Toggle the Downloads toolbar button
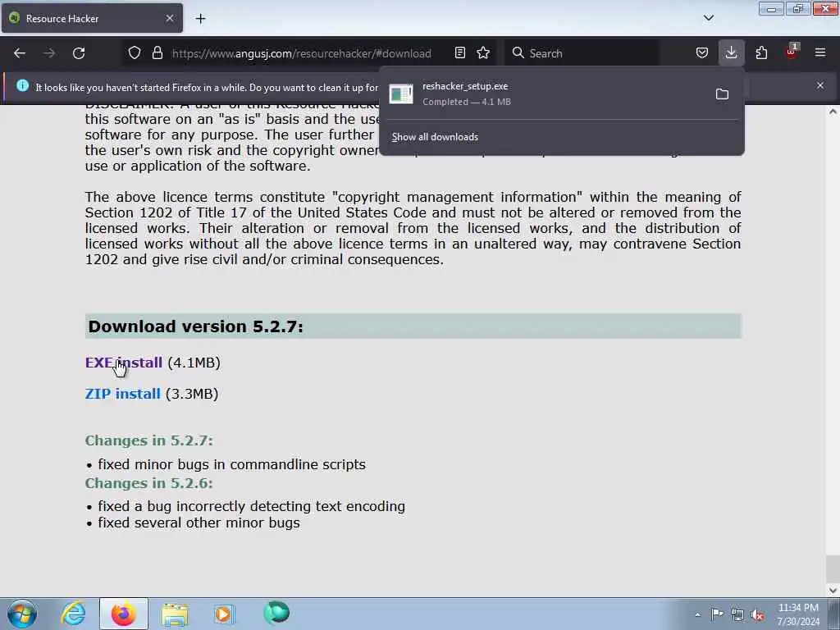Viewport: 840px width, 630px height. point(731,53)
